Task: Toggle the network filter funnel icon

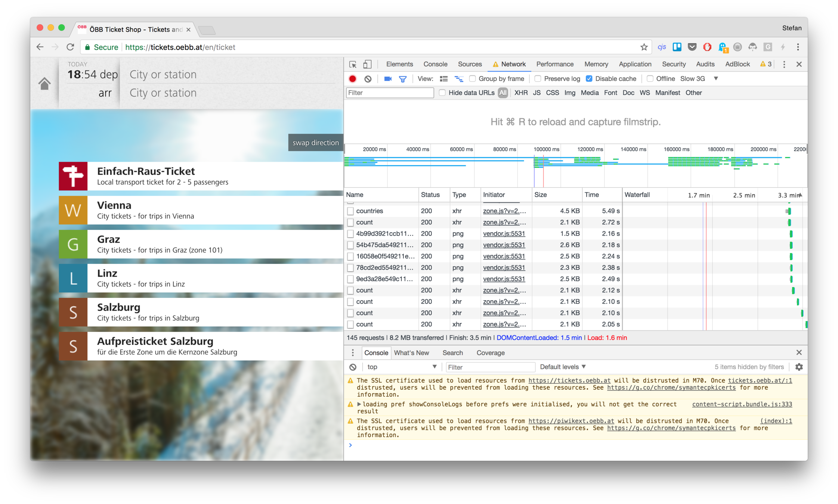Action: click(402, 79)
